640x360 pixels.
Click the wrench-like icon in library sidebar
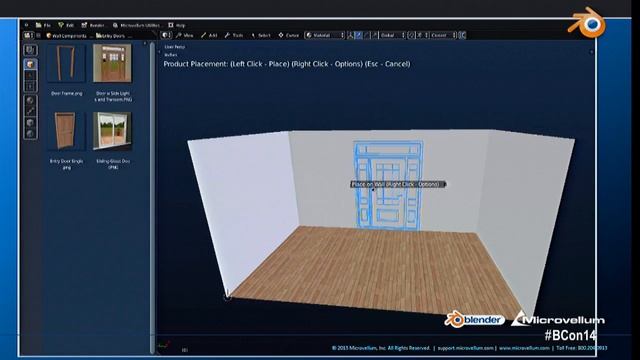(30, 111)
